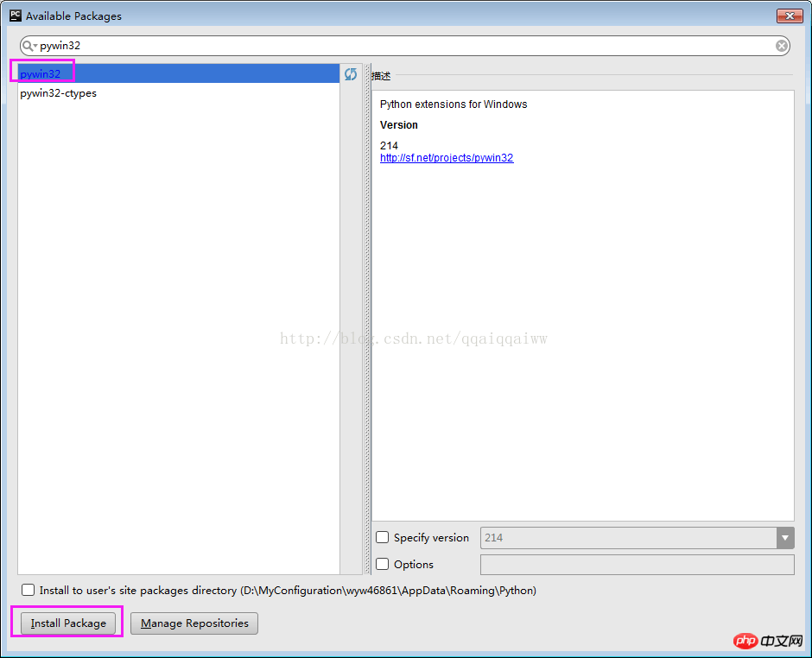This screenshot has width=812, height=658.
Task: Select pywin32 in the package list
Action: click(179, 73)
